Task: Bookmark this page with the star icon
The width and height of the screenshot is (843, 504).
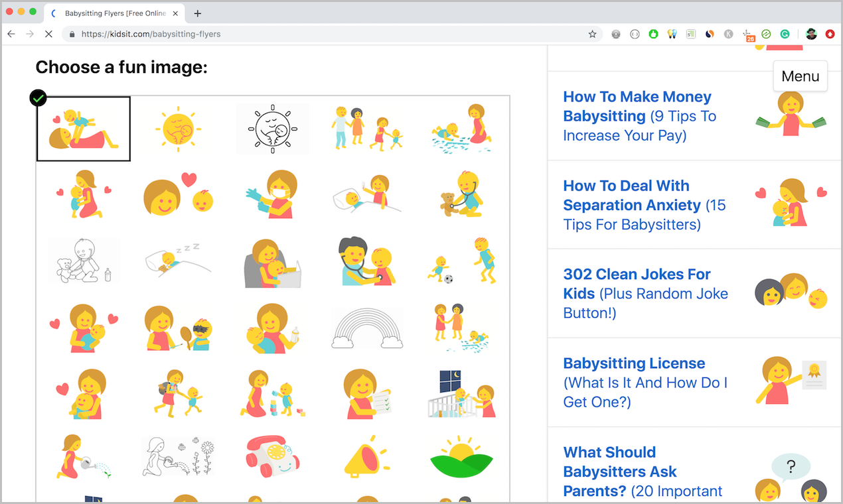Action: point(592,34)
